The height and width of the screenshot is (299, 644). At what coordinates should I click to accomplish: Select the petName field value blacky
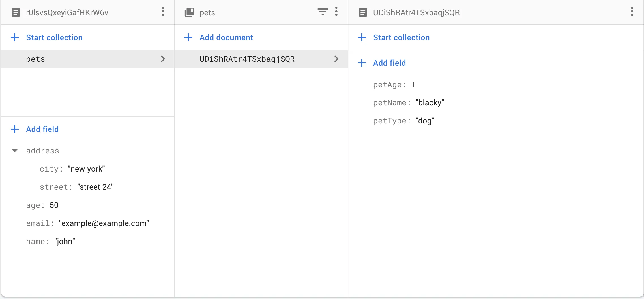[430, 102]
